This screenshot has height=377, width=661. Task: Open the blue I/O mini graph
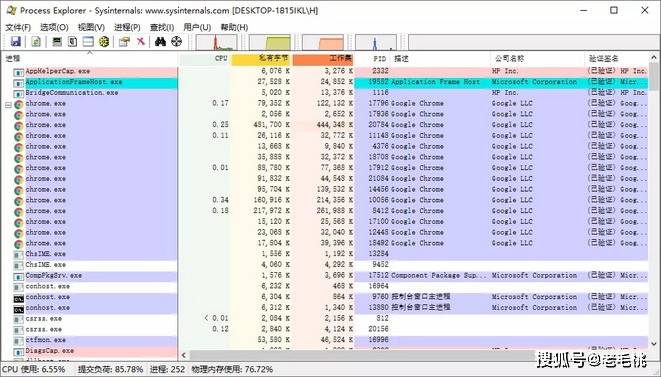pyautogui.click(x=376, y=42)
